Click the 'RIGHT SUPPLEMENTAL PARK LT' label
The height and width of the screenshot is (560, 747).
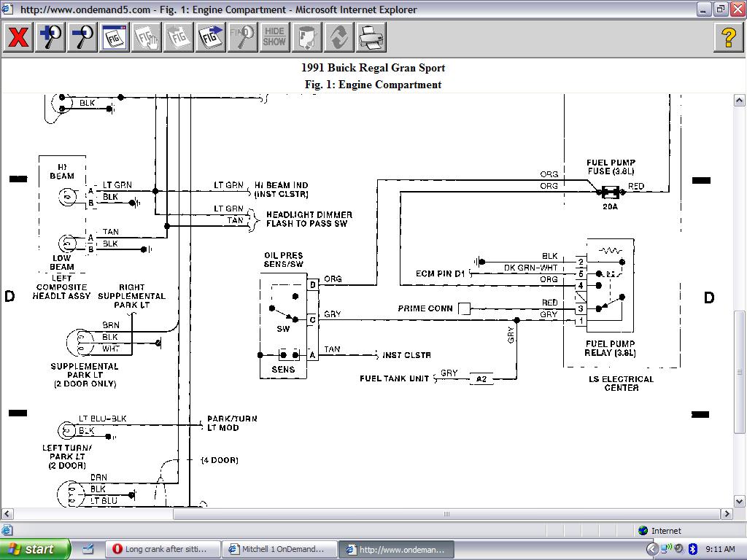point(132,296)
